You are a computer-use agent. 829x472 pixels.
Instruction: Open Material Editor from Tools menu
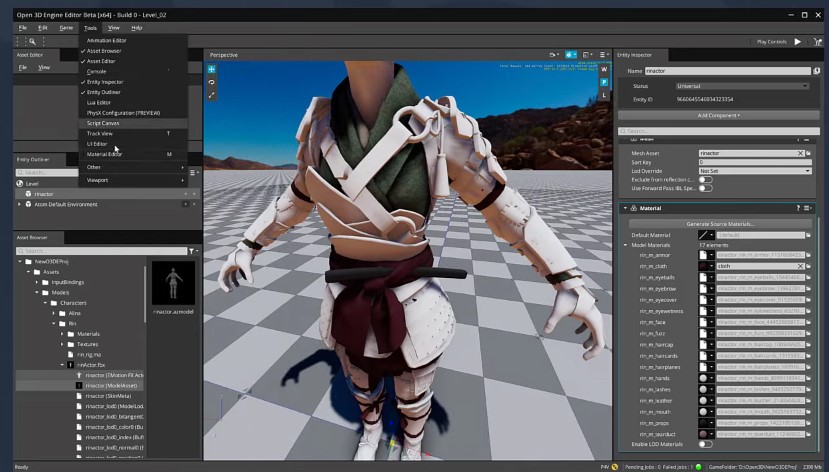(x=104, y=154)
